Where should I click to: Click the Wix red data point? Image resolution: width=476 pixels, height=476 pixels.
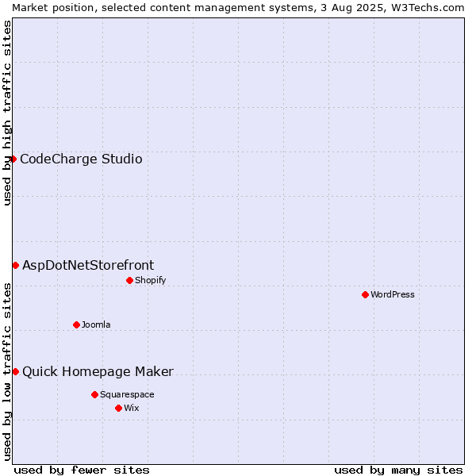119,409
